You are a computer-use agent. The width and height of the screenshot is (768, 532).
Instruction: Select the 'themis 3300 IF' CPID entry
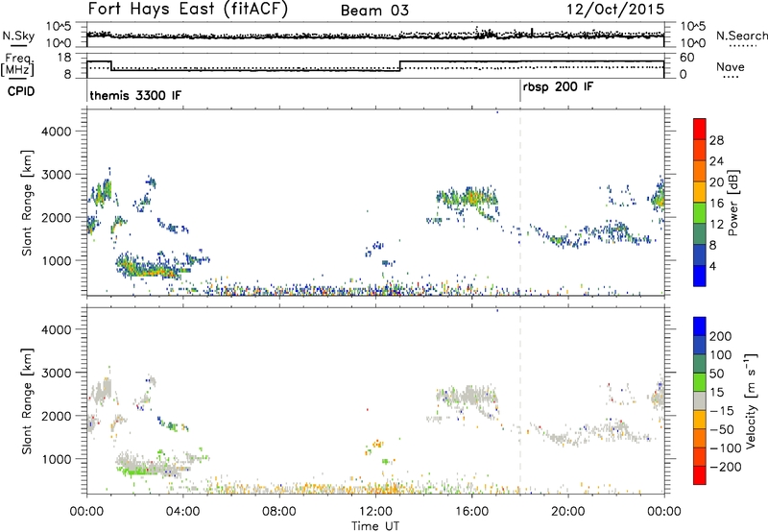135,95
